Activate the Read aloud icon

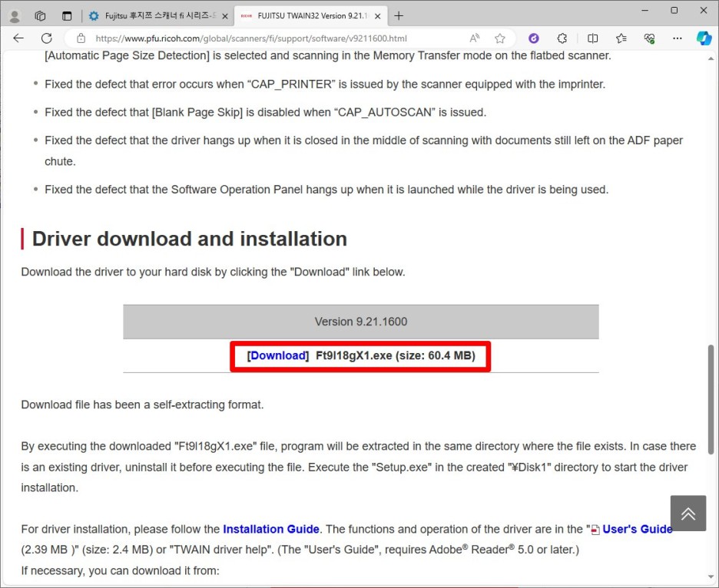(475, 38)
